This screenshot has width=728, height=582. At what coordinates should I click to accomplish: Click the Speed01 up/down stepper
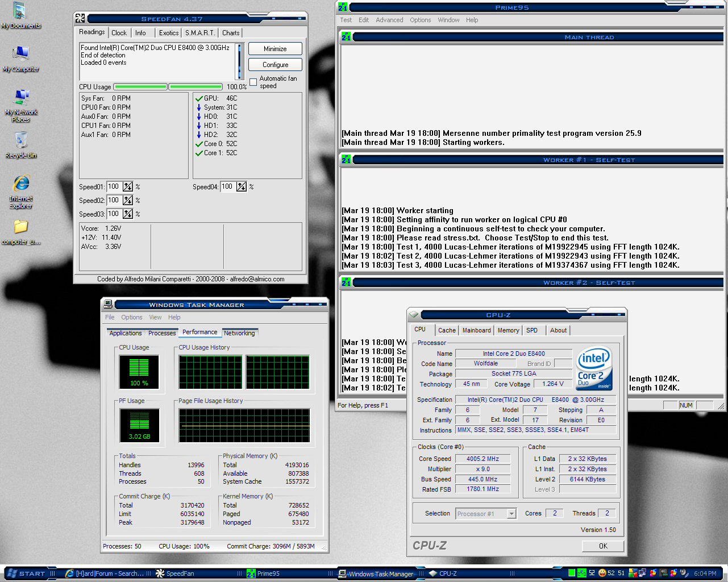[x=128, y=186]
